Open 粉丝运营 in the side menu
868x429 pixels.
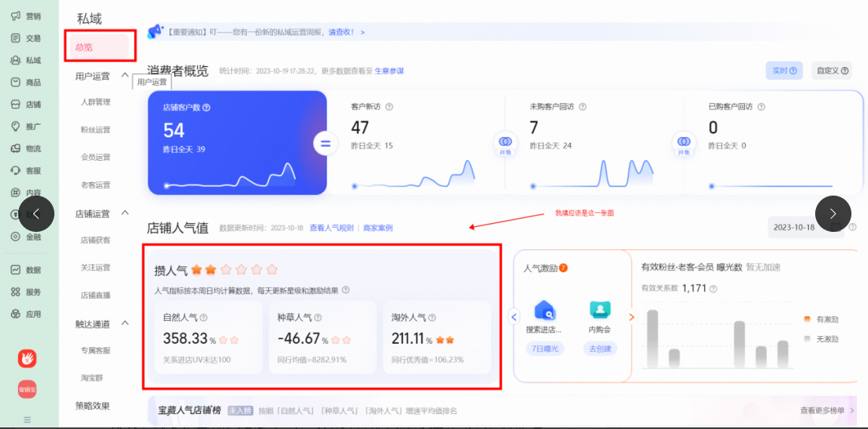coord(95,130)
